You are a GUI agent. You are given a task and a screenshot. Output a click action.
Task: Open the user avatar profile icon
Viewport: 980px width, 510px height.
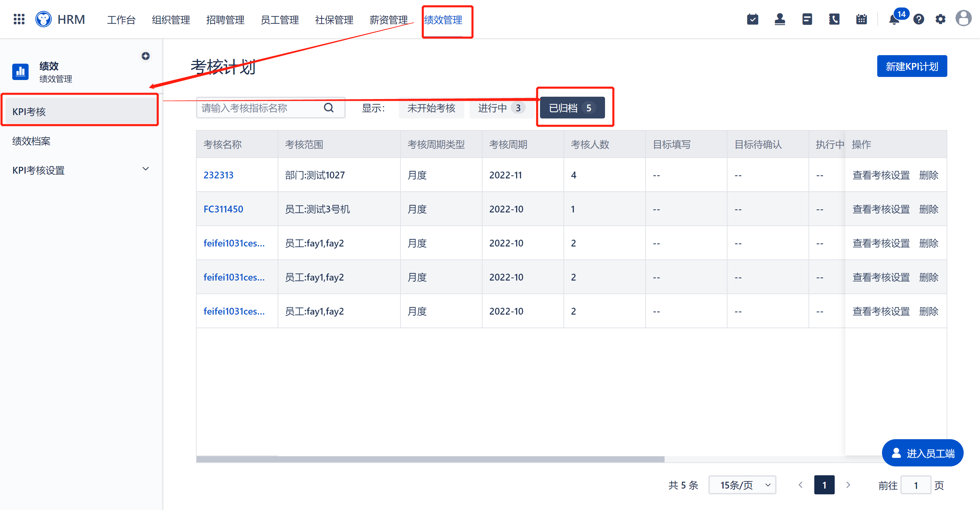tap(963, 18)
